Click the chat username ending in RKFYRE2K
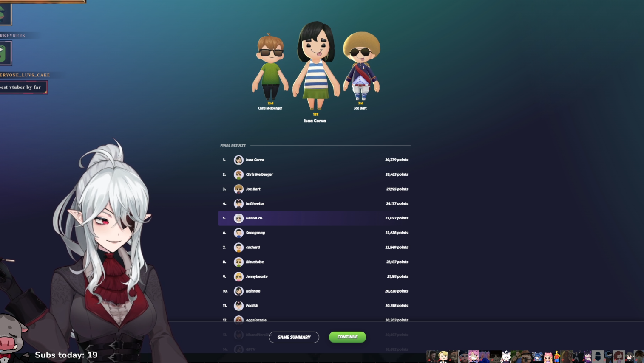The image size is (644, 363). [13, 36]
